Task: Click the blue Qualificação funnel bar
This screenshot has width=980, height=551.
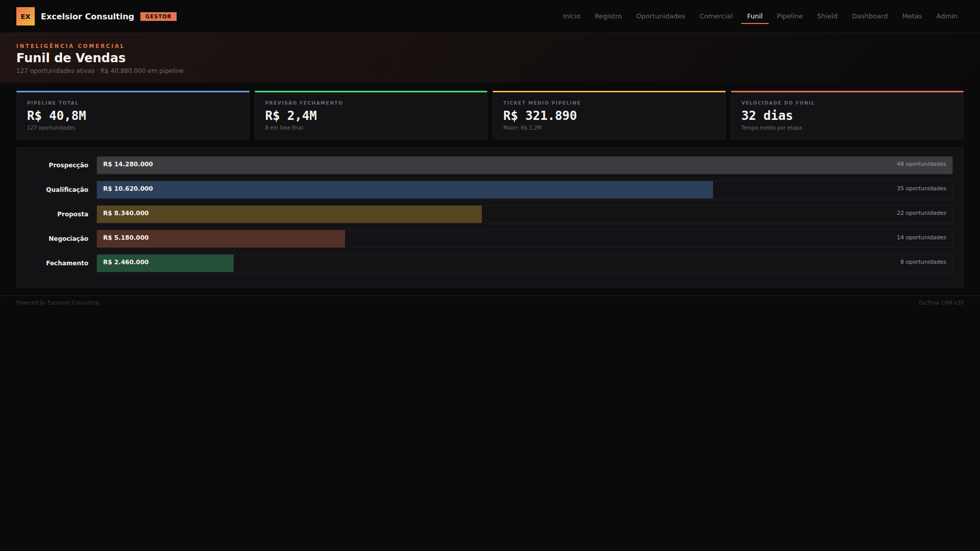Action: [x=404, y=190]
